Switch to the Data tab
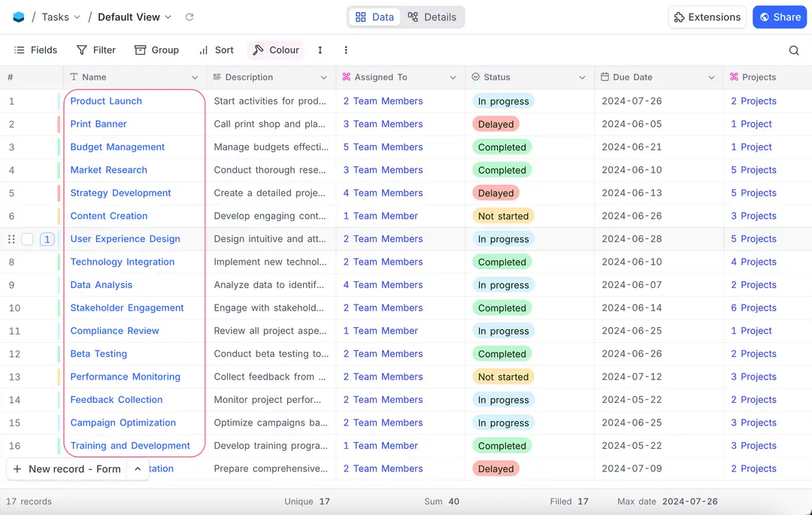The width and height of the screenshot is (812, 515). coord(375,17)
